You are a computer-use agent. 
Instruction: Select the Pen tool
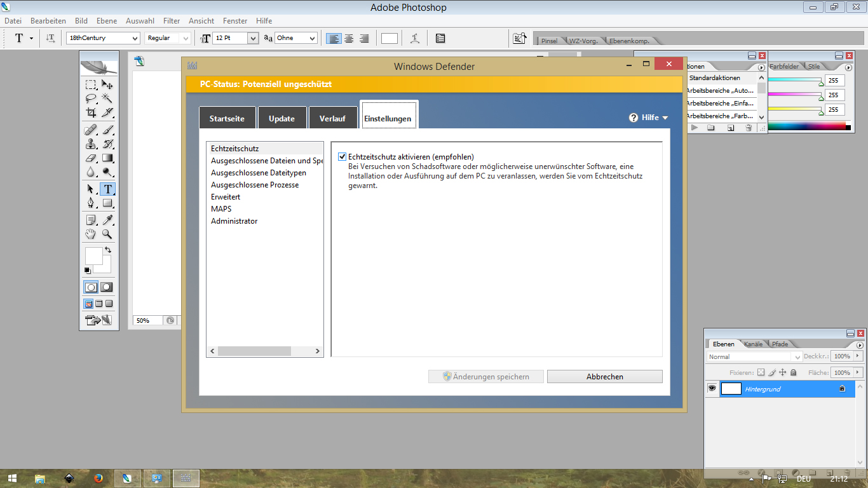[x=91, y=203]
